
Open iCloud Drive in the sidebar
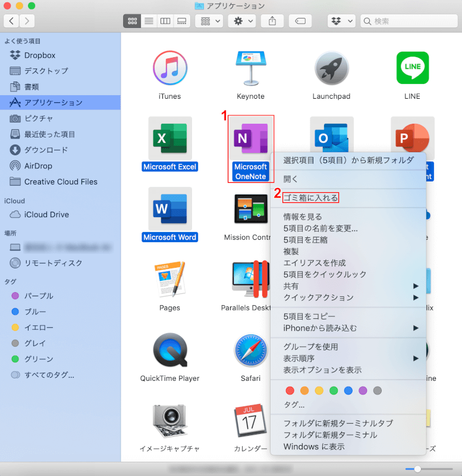[x=61, y=215]
